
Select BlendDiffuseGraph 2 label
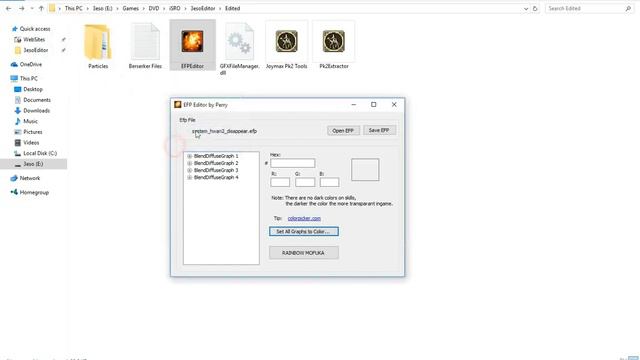pyautogui.click(x=216, y=163)
